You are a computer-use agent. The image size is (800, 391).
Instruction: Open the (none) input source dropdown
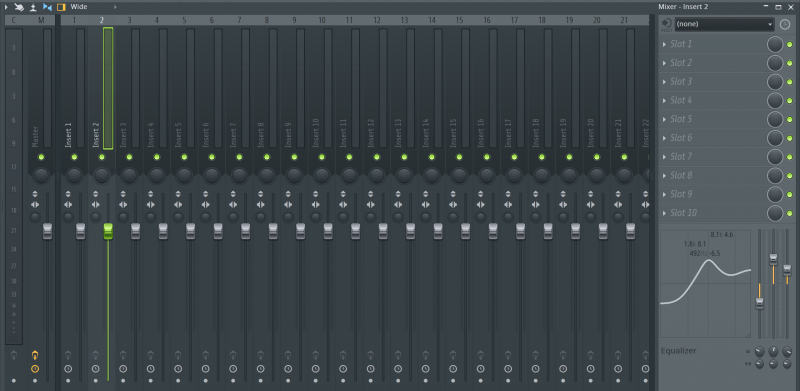(x=724, y=24)
